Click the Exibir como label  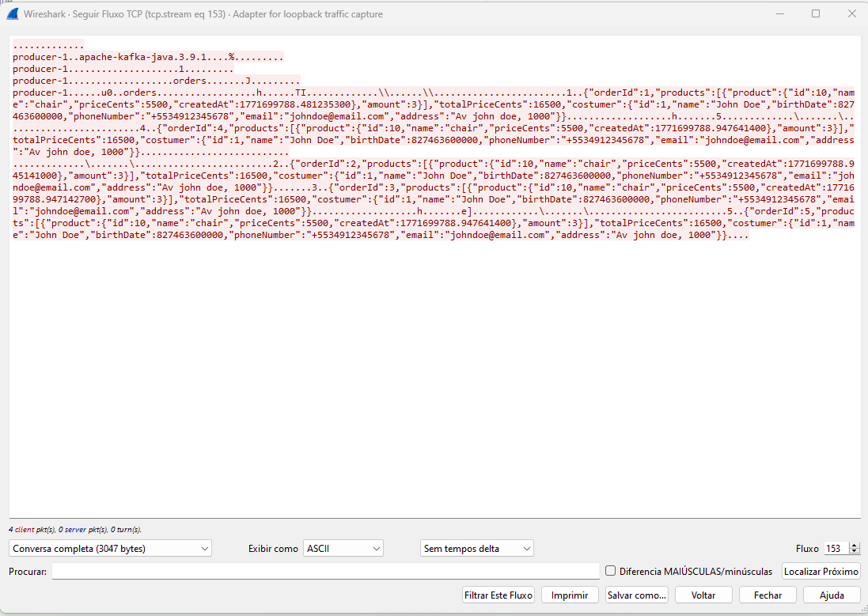[x=273, y=549]
